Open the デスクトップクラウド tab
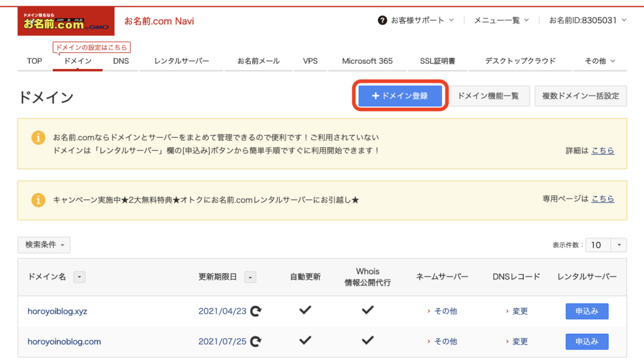The width and height of the screenshot is (644, 364). coord(520,61)
